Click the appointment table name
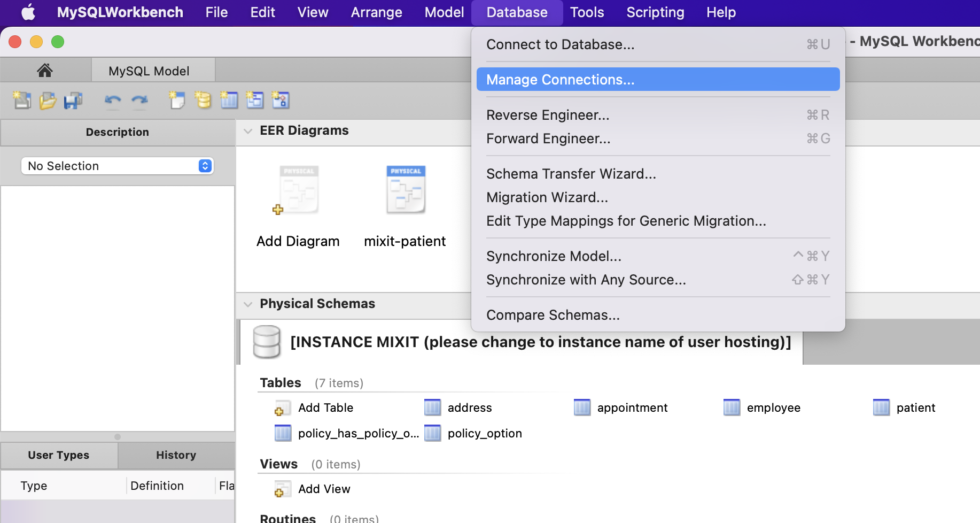 pos(633,407)
